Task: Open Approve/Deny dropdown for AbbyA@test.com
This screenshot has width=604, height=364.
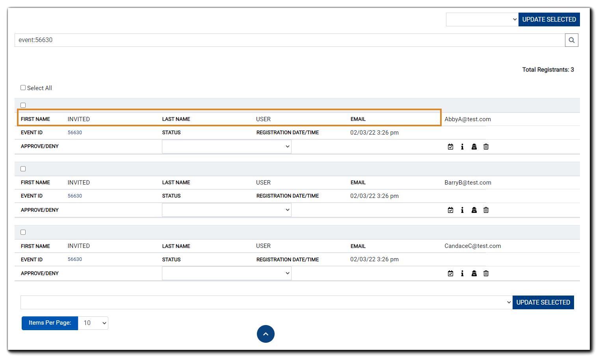Action: [x=227, y=146]
